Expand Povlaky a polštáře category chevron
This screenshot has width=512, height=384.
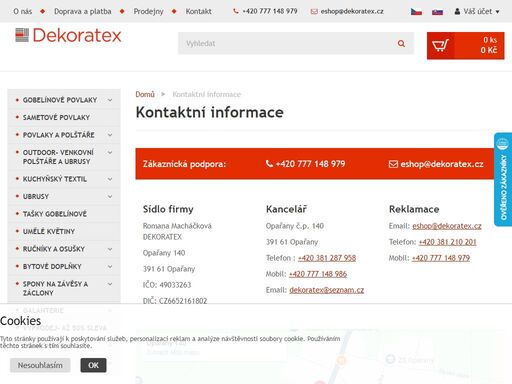coord(110,135)
